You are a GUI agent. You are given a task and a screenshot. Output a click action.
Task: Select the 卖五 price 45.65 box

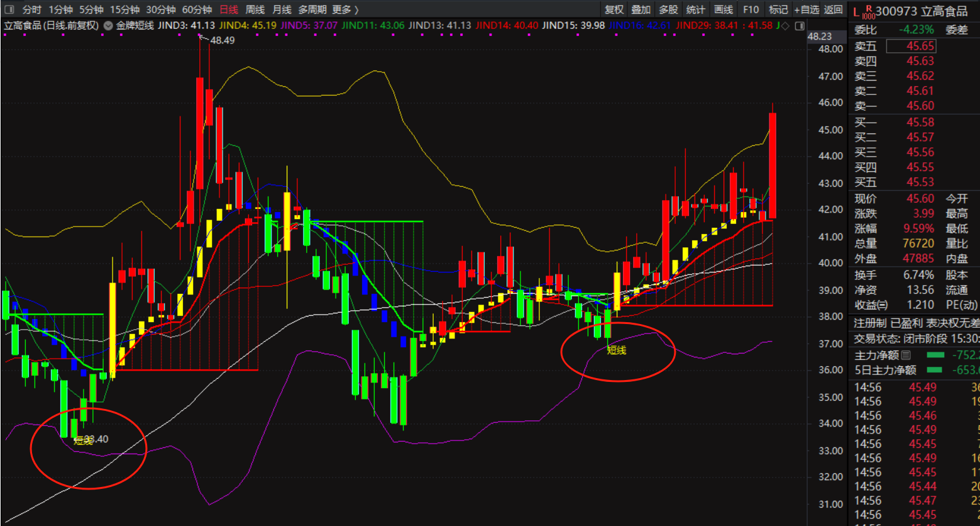pos(911,46)
